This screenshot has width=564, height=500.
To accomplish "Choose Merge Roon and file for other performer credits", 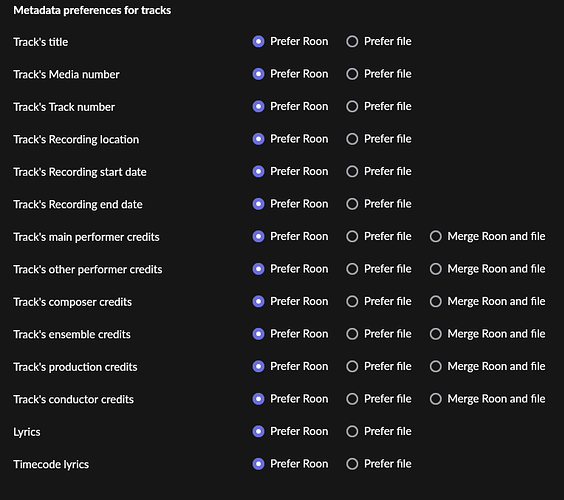I will tap(436, 269).
